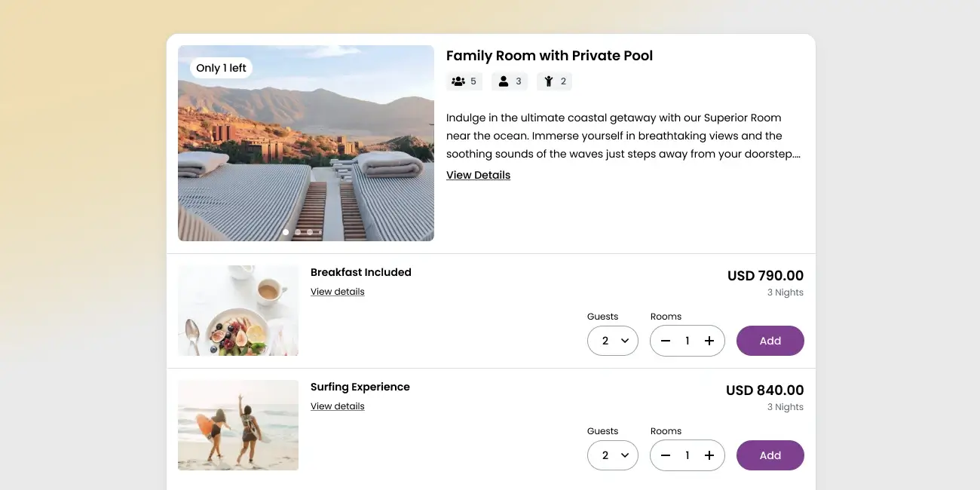Click the Family Room title
This screenshot has height=490, width=980.
549,56
